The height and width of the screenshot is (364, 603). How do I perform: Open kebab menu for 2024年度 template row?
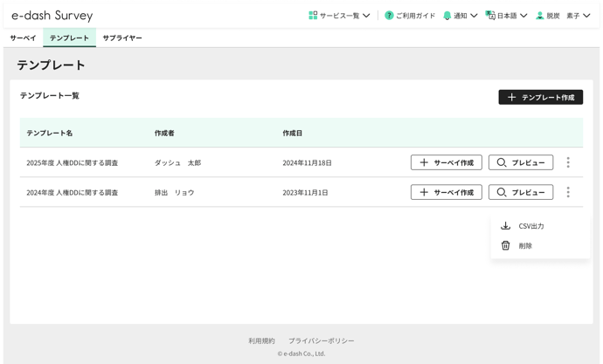568,192
